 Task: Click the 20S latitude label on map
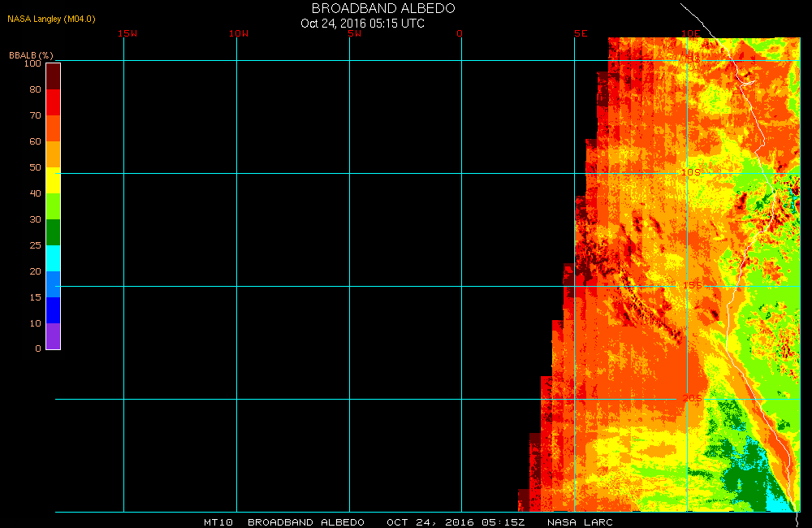coord(692,398)
